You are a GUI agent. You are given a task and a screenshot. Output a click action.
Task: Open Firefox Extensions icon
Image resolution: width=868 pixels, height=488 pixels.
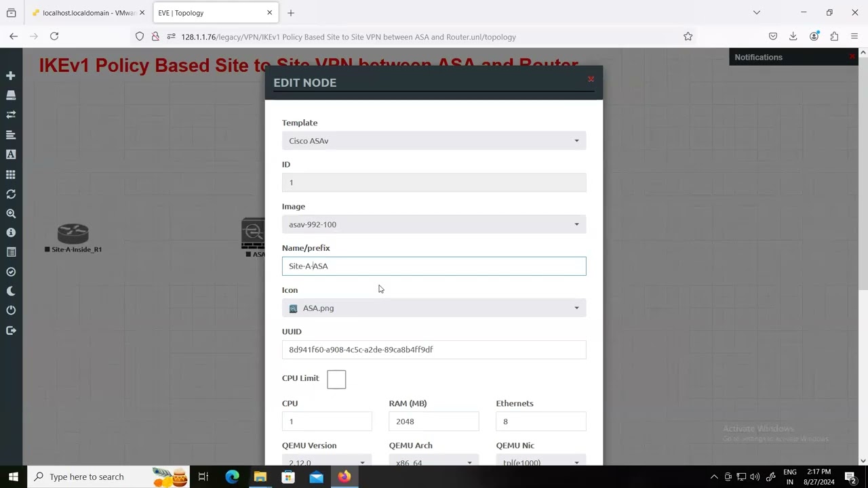(834, 37)
